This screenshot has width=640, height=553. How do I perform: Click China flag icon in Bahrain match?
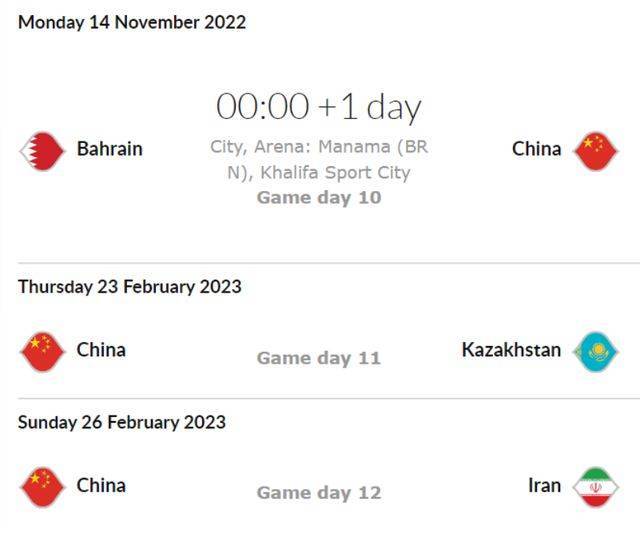click(596, 151)
